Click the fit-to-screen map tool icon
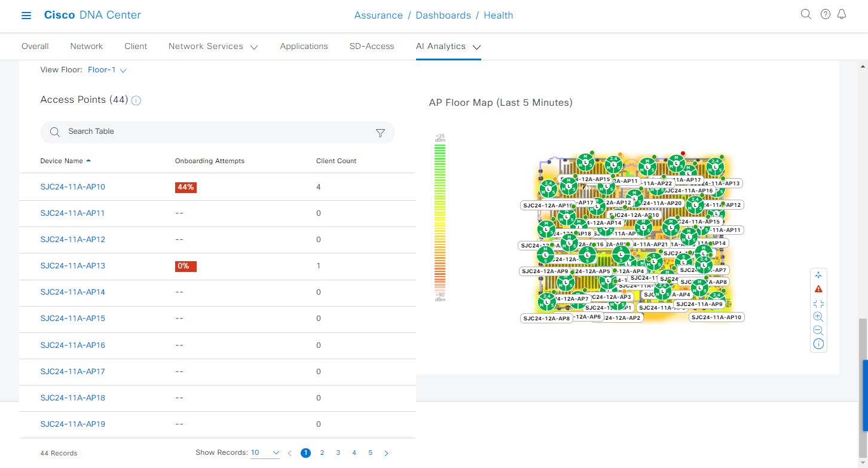This screenshot has width=868, height=468. [x=818, y=303]
